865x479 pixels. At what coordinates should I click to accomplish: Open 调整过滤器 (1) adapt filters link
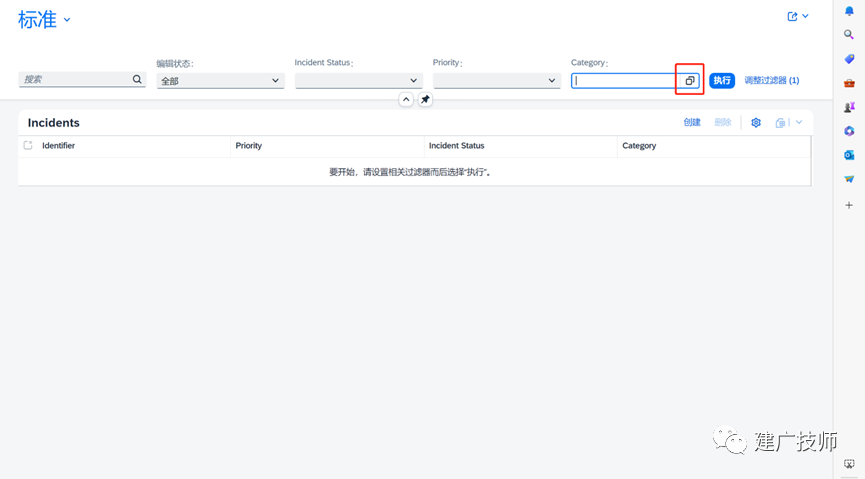772,81
